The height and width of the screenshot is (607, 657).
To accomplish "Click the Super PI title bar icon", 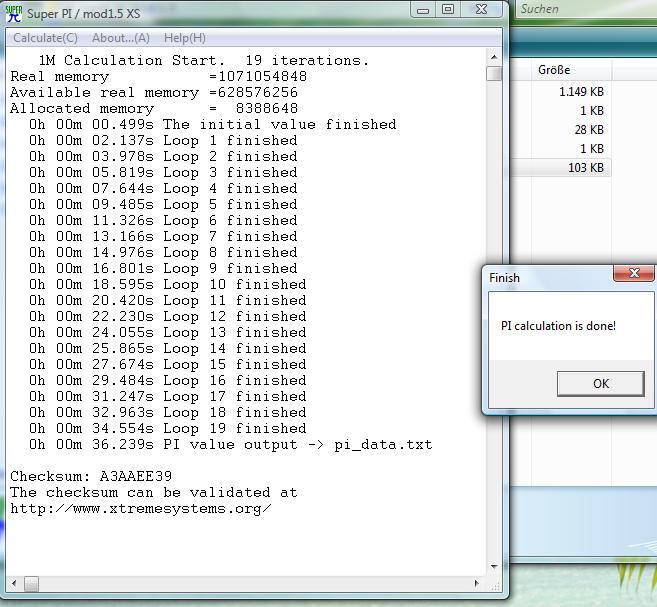I will pyautogui.click(x=14, y=13).
